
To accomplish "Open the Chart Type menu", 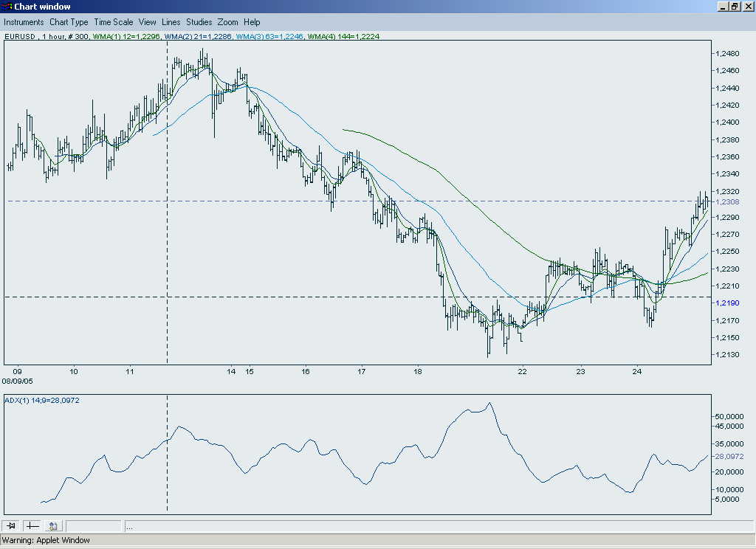I will pos(69,22).
